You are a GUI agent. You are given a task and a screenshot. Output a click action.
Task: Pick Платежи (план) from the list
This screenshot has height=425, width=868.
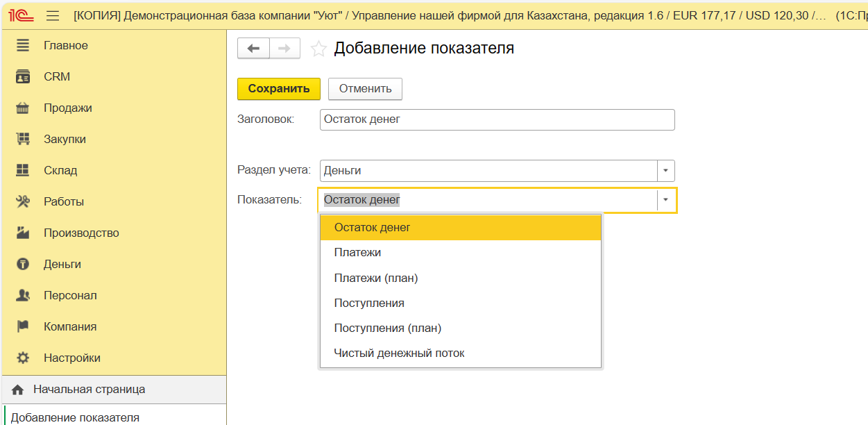click(x=375, y=278)
